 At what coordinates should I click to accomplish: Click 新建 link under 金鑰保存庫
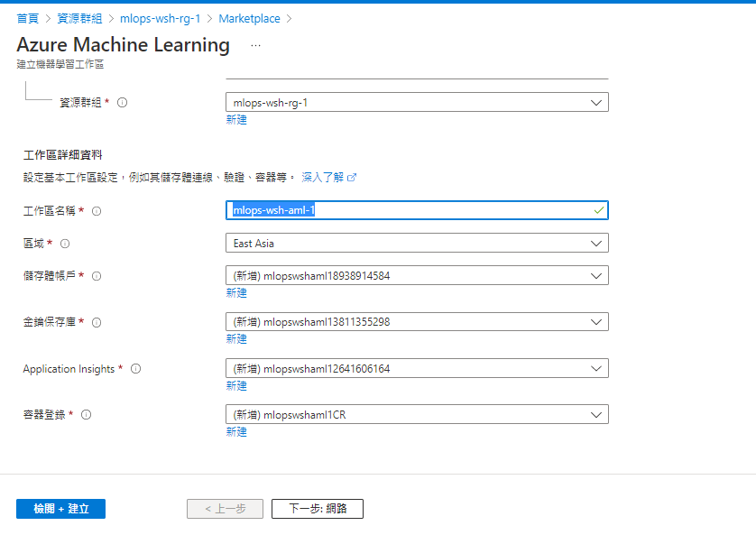[236, 339]
